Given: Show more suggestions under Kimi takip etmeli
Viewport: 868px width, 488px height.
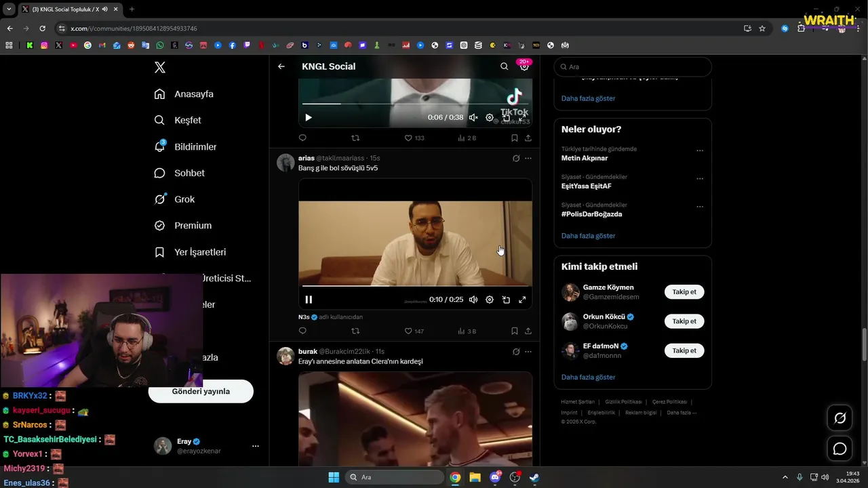Looking at the screenshot, I should [589, 377].
